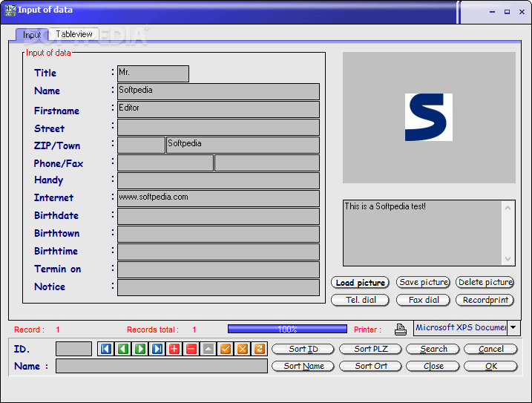Sort records with Sort Name button
The width and height of the screenshot is (532, 403).
[x=303, y=366]
